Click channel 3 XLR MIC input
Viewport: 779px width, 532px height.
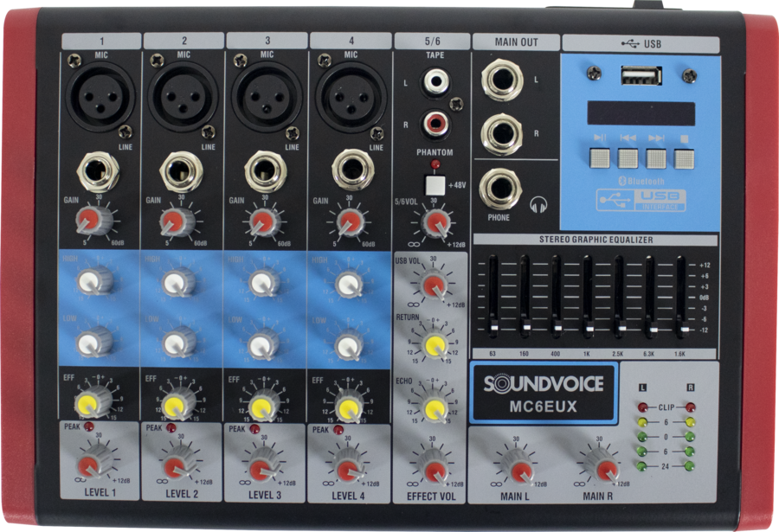pyautogui.click(x=267, y=96)
